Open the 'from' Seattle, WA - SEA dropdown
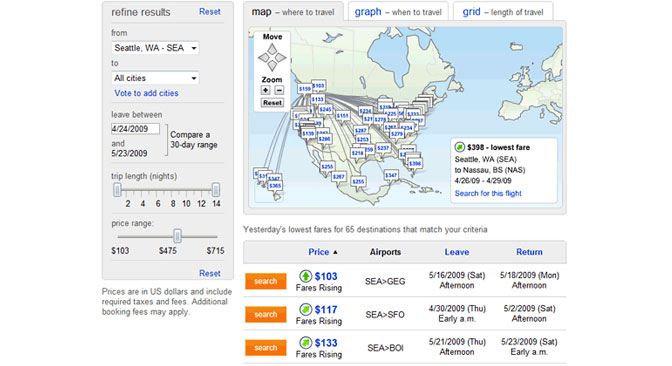The image size is (672, 366). tap(155, 48)
